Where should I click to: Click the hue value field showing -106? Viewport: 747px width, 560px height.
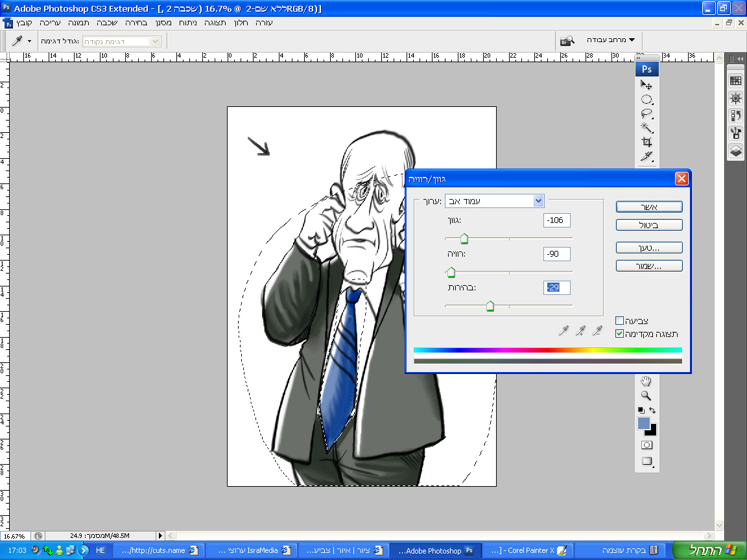pyautogui.click(x=556, y=220)
